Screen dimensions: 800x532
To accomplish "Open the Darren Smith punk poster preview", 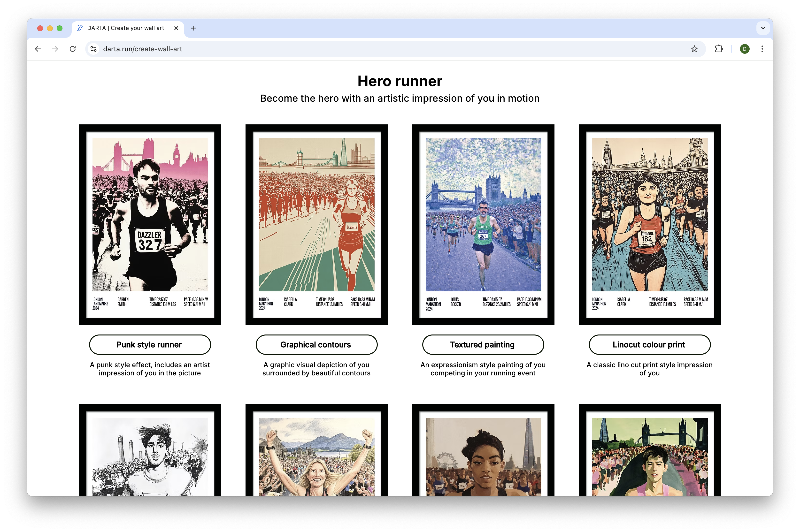I will (x=150, y=224).
